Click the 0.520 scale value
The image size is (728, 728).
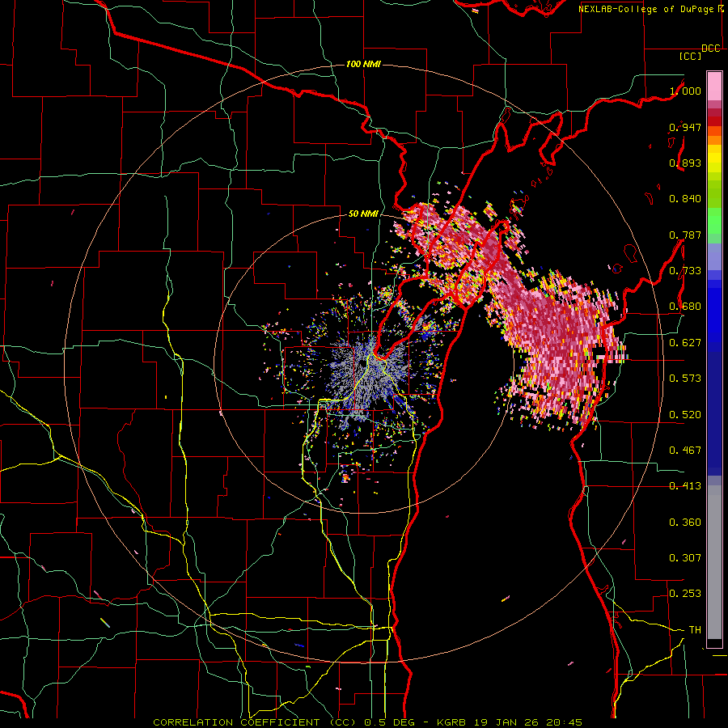pyautogui.click(x=685, y=415)
